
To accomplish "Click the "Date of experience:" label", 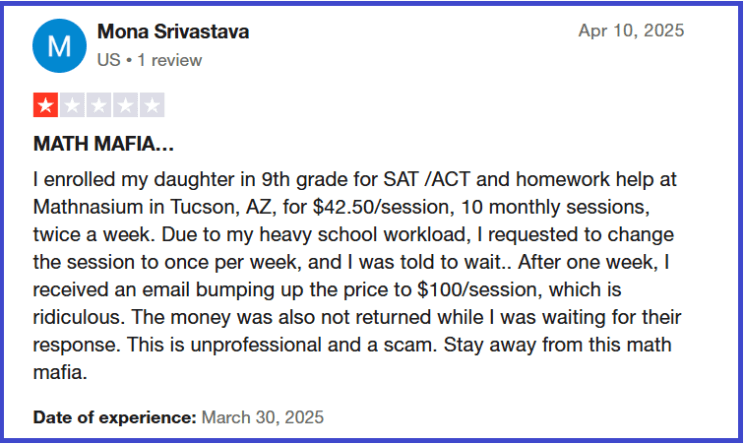I will [x=114, y=416].
